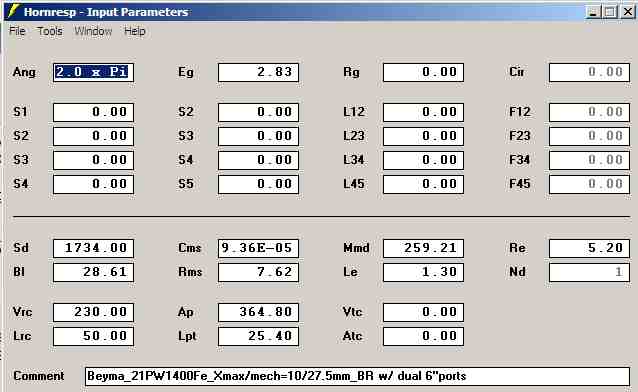This screenshot has width=638, height=392.
Task: Click the Re field with 5.20
Action: [589, 248]
